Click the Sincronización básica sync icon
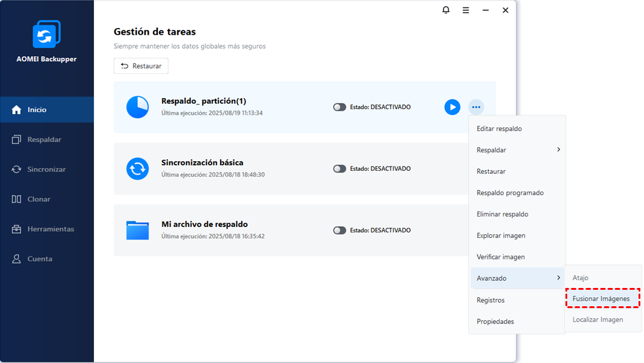The height and width of the screenshot is (363, 644). click(x=138, y=168)
